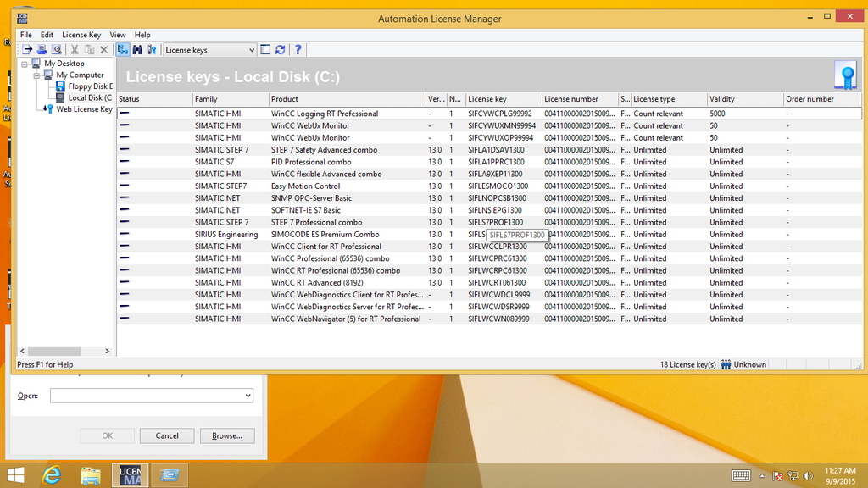868x488 pixels.
Task: Click the transfer arrow toolbar icon
Action: click(26, 50)
